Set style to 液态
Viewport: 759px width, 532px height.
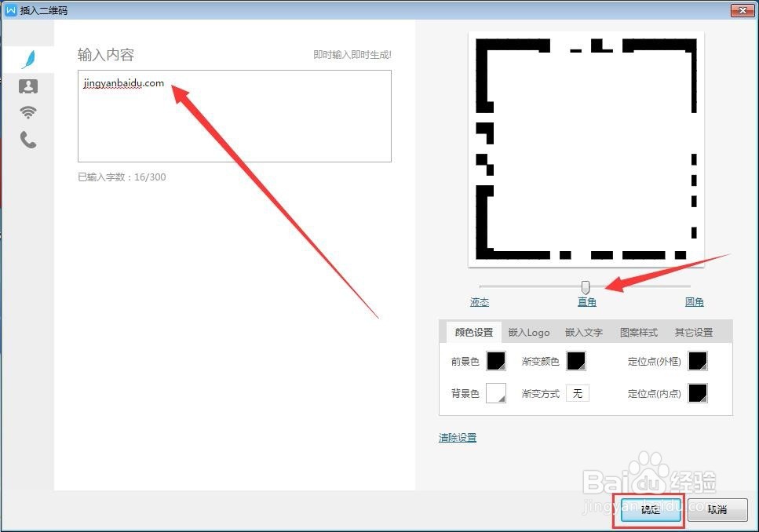coord(480,302)
